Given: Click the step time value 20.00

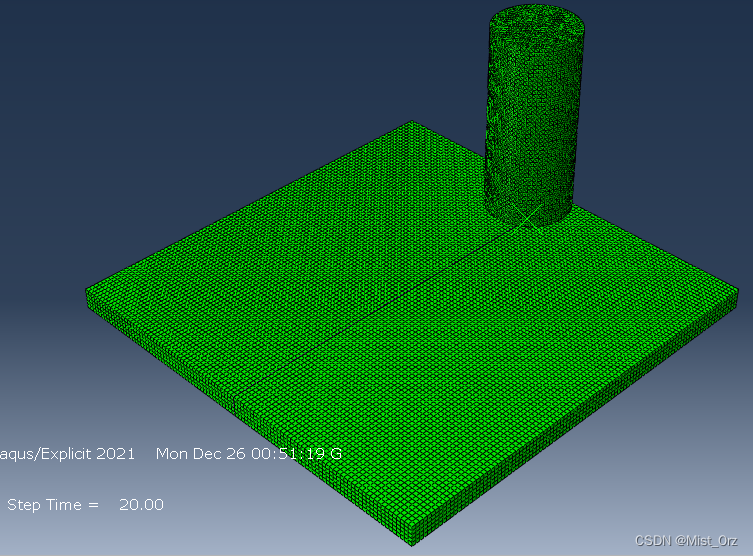Looking at the screenshot, I should (x=141, y=505).
